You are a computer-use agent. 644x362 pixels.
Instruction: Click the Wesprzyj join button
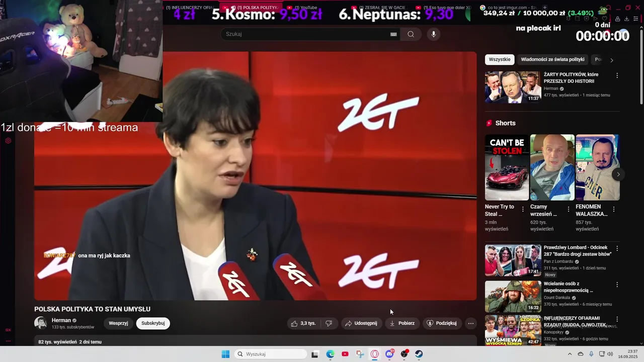pos(118,323)
